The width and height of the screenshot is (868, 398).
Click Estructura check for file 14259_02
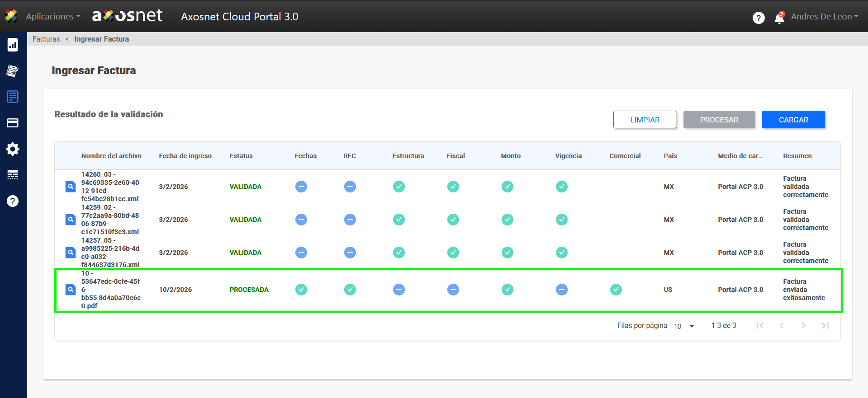(398, 220)
